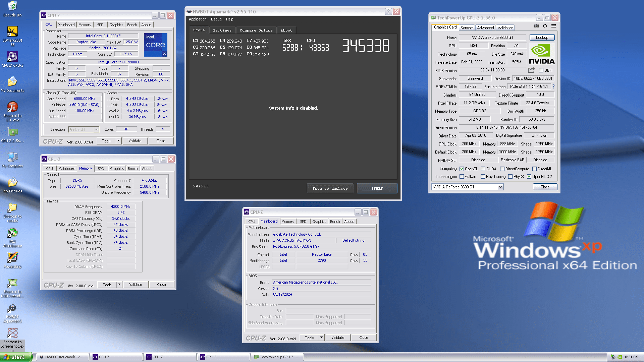644x362 pixels.
Task: Click the GPU-Z screenshot camera icon
Action: 536,26
